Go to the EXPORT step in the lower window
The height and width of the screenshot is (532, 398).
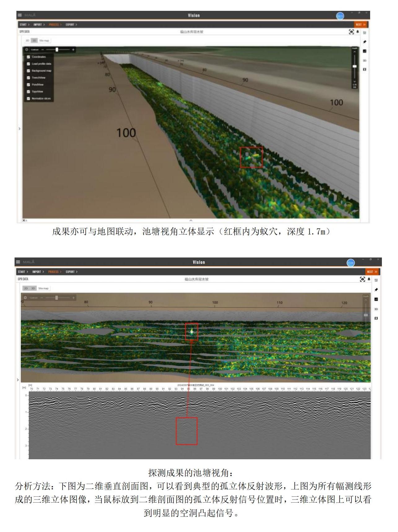[71, 272]
